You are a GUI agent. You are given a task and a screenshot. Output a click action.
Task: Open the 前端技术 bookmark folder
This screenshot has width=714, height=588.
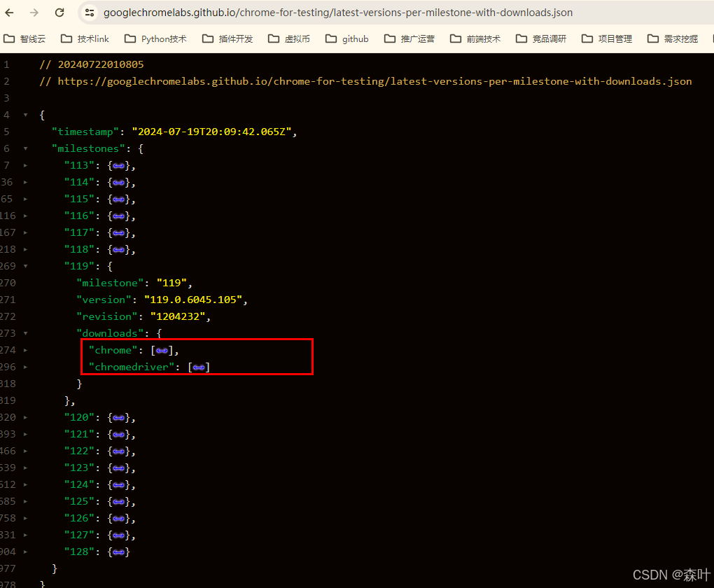pos(475,38)
